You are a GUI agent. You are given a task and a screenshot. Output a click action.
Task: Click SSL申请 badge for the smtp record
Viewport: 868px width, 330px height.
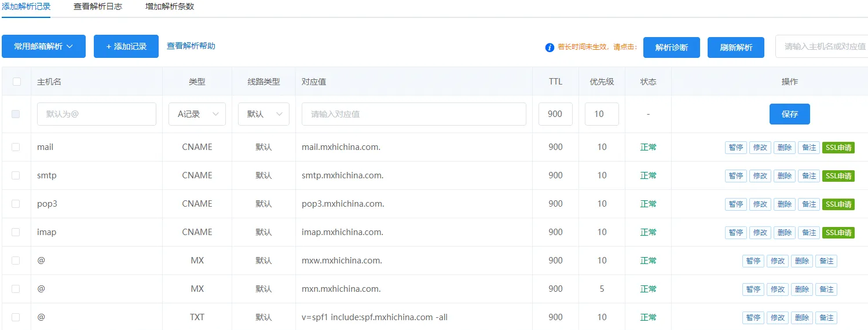tap(838, 176)
